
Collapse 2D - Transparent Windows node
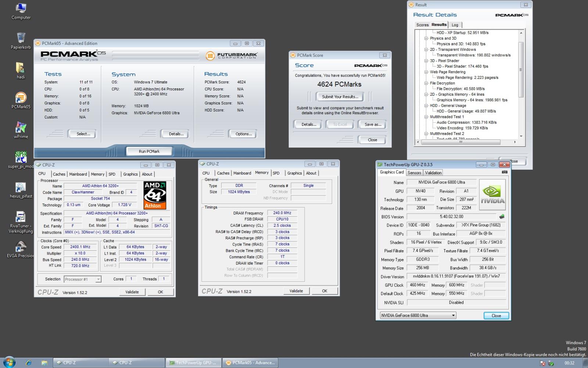pyautogui.click(x=426, y=49)
